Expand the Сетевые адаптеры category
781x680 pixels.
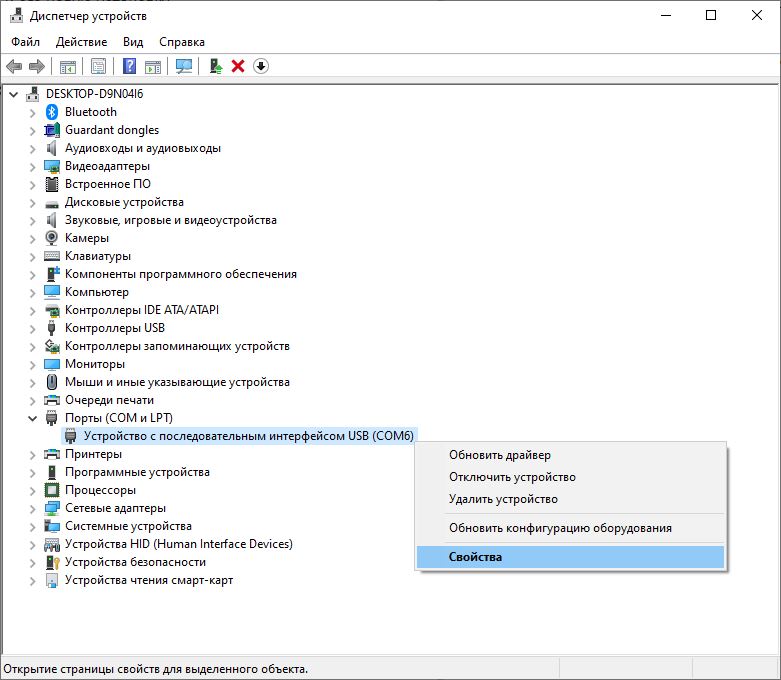pyautogui.click(x=32, y=508)
